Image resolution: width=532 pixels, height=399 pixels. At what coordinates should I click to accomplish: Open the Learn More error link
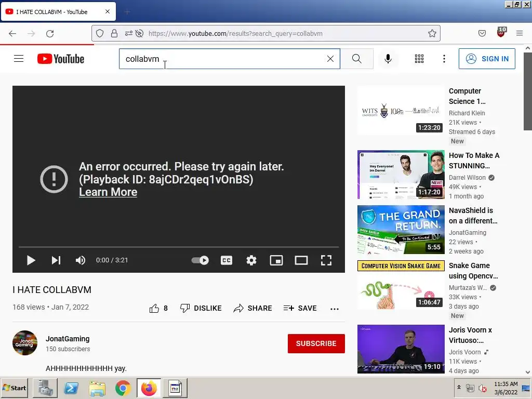[x=108, y=192]
